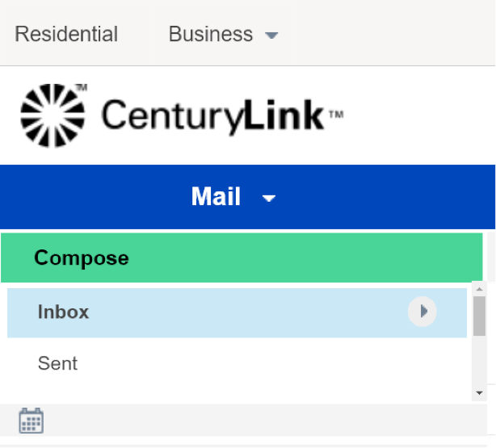
Task: Open the Mail app switcher dropdown arrow
Action: [269, 198]
